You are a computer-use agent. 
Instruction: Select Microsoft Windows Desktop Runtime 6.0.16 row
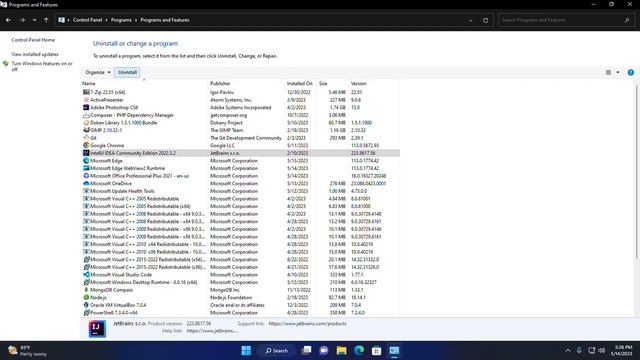241,282
